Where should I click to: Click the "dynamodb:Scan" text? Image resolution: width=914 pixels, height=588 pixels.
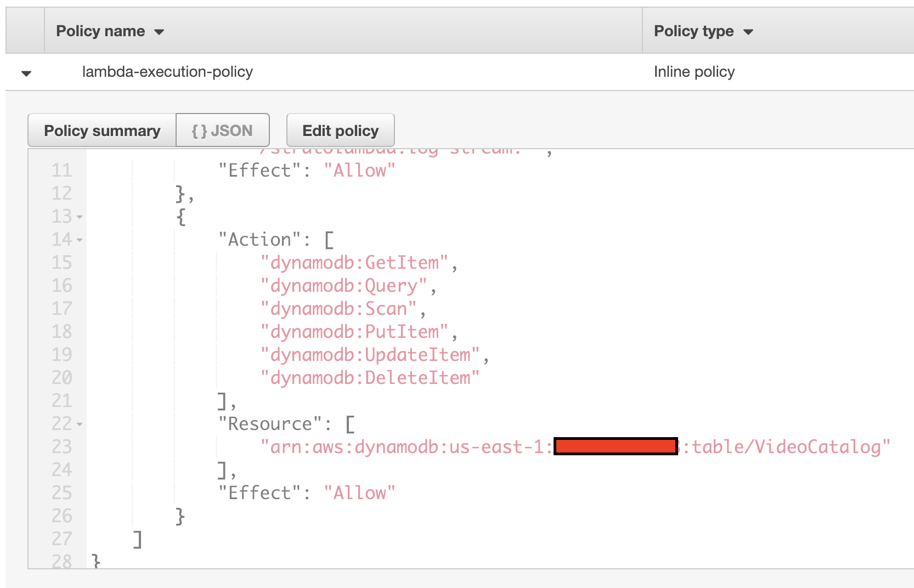pos(338,309)
